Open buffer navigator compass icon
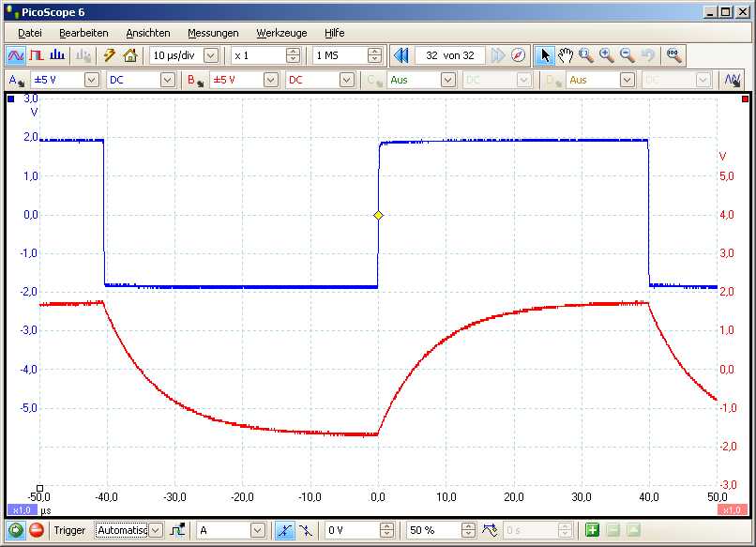 point(519,55)
